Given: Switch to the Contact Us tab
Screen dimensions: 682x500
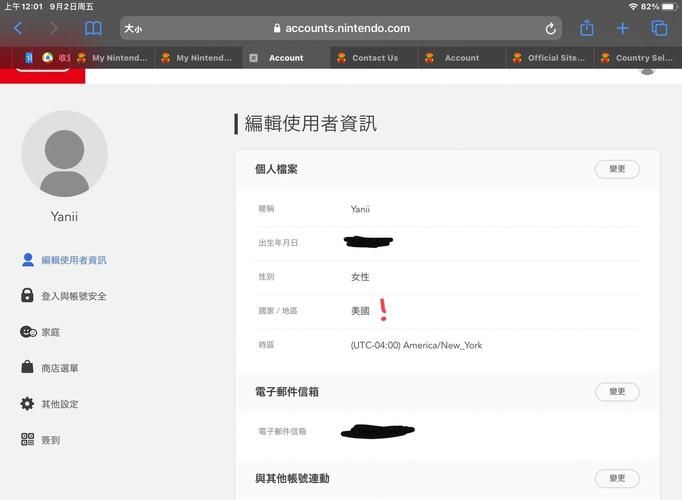Looking at the screenshot, I should 374,58.
